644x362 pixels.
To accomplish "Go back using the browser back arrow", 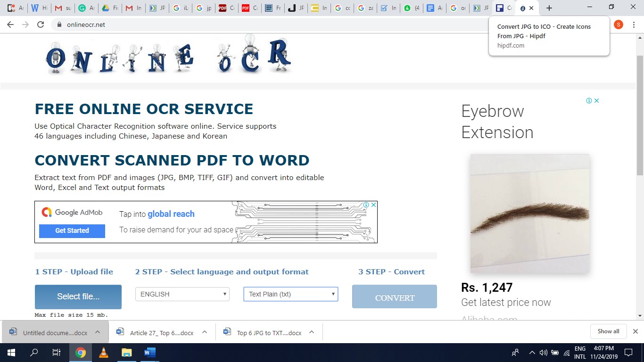I will (10, 25).
